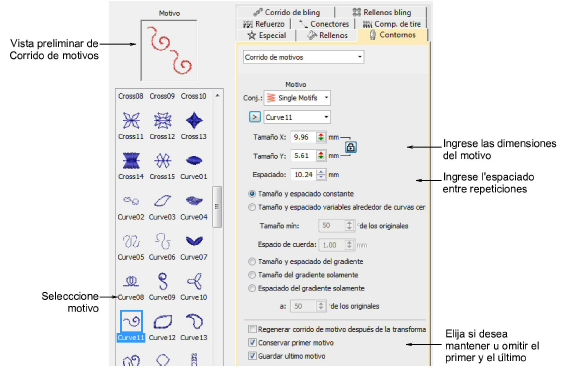
Task: Select the highlighted Curve11 motif
Action: tap(131, 321)
